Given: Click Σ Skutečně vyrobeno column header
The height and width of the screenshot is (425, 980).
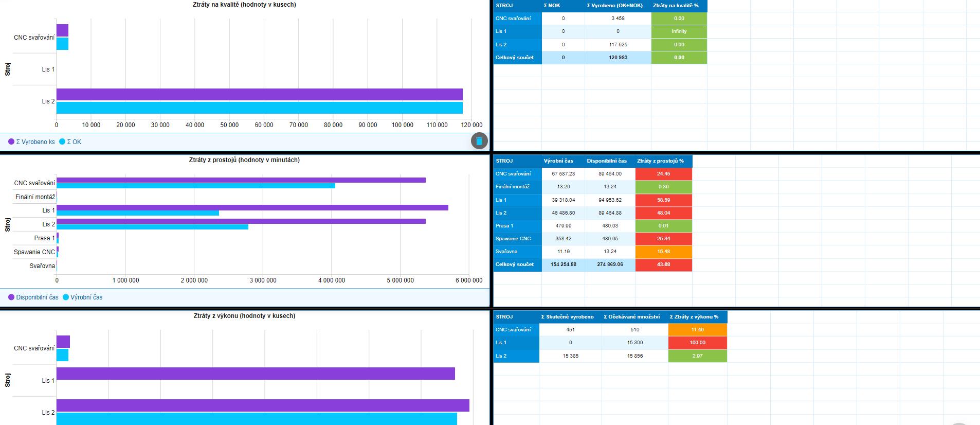Looking at the screenshot, I should 570,317.
